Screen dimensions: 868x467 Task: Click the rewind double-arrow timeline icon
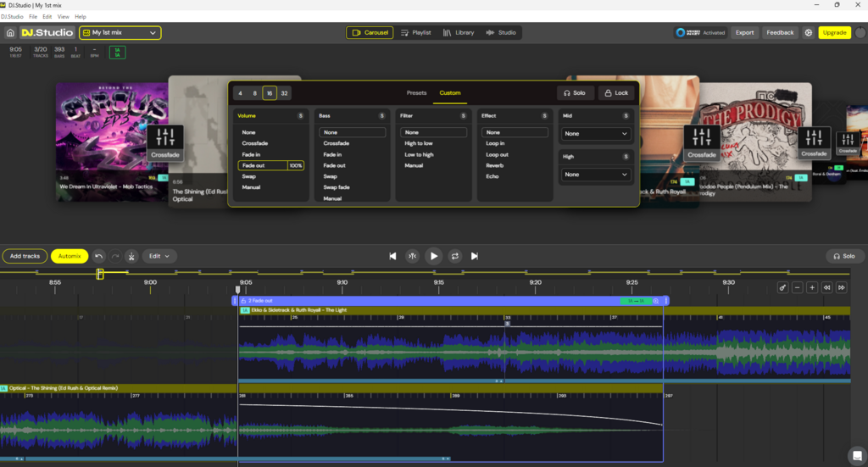point(826,287)
